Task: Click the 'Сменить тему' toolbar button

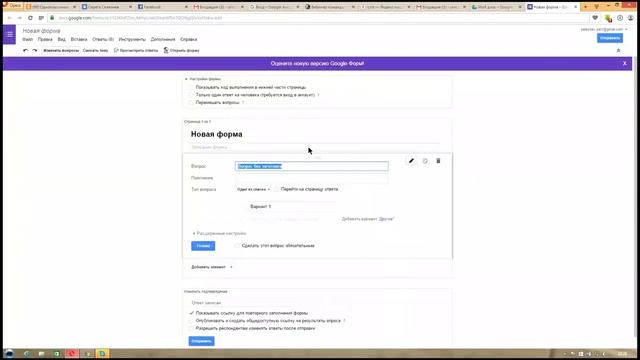Action: tap(96, 50)
